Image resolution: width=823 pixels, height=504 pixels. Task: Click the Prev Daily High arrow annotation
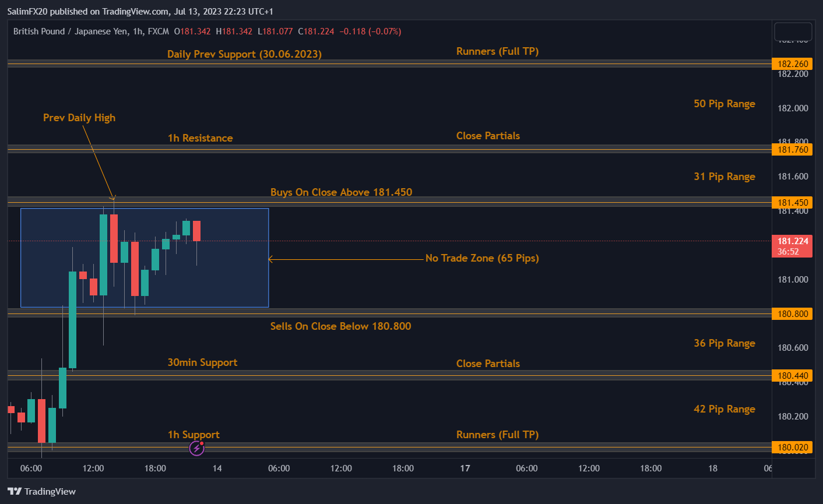click(x=79, y=117)
